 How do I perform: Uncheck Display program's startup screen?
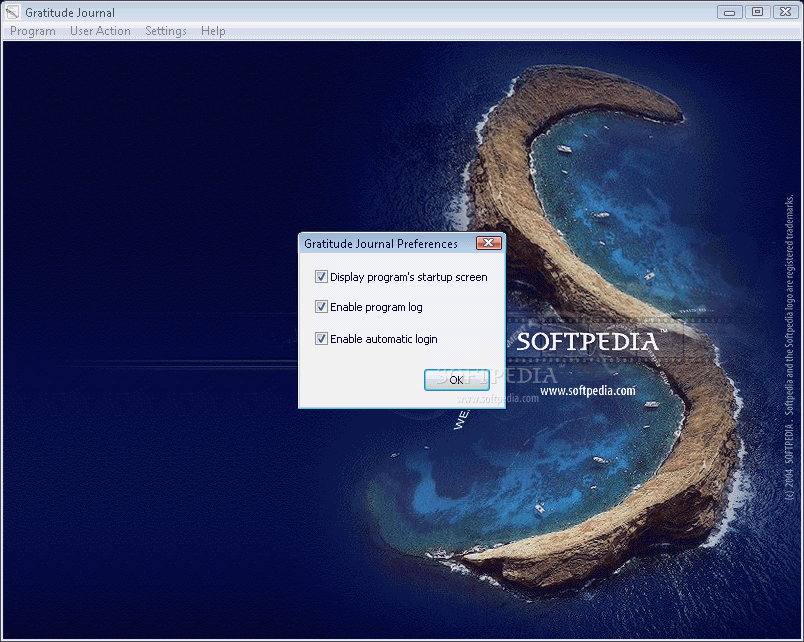coord(321,277)
